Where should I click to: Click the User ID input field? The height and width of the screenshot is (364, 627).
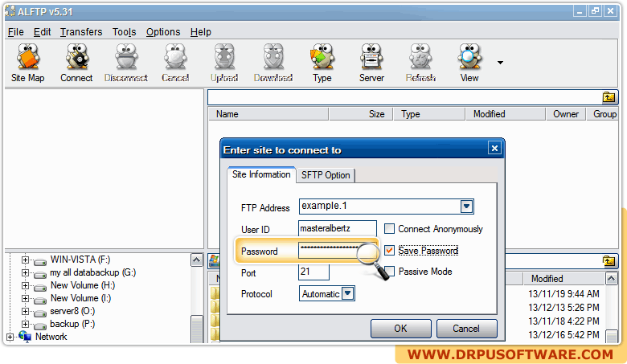[x=338, y=228]
